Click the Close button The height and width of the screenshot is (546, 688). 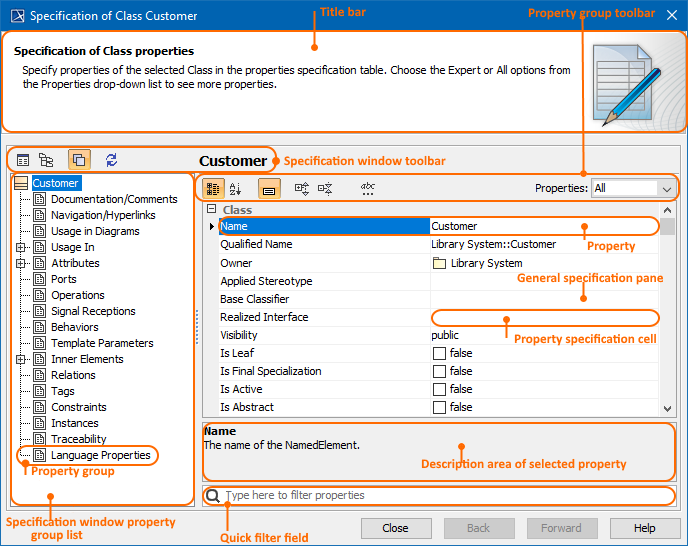396,528
